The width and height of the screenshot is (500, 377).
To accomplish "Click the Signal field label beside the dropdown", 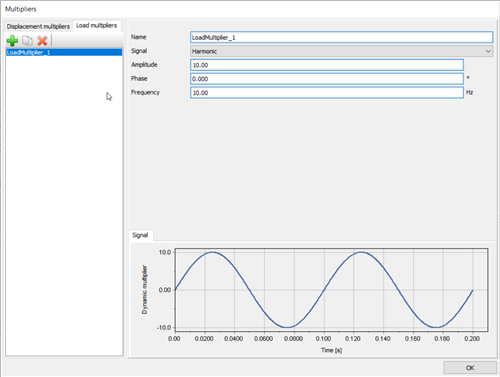I will click(x=139, y=51).
